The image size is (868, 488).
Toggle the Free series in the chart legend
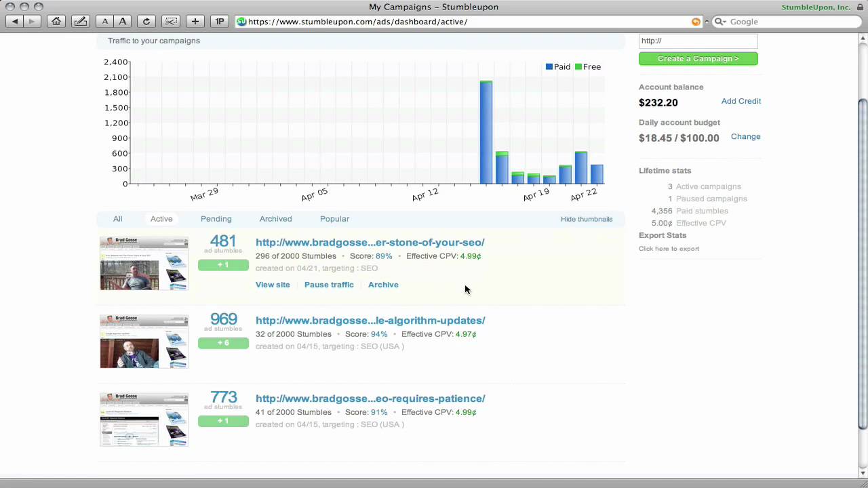587,66
